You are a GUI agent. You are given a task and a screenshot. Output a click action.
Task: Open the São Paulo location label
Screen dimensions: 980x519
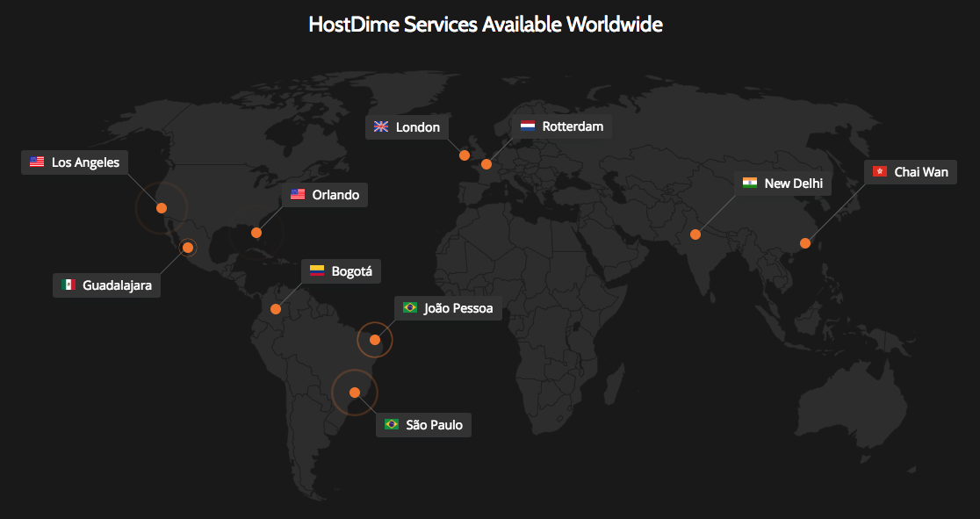423,424
